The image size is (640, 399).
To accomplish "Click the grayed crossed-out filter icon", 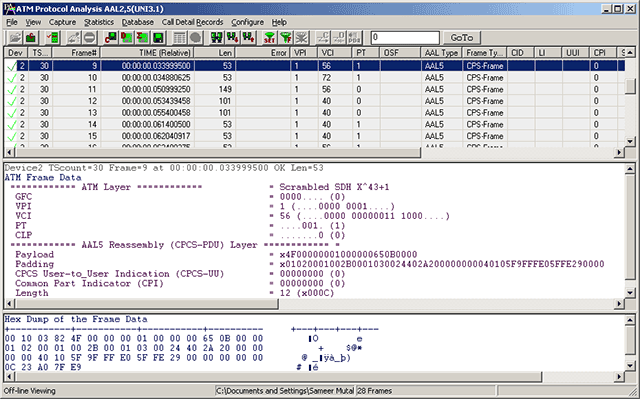I will 301,38.
